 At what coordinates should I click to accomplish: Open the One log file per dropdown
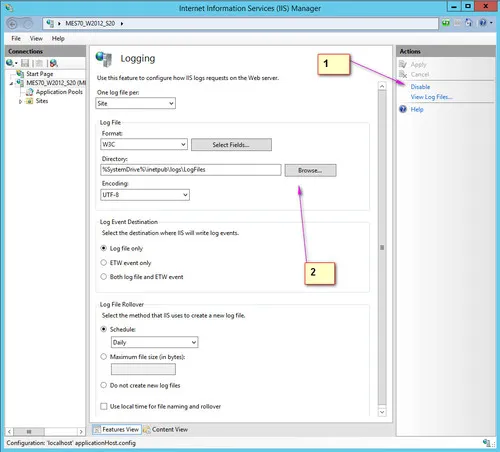click(135, 103)
